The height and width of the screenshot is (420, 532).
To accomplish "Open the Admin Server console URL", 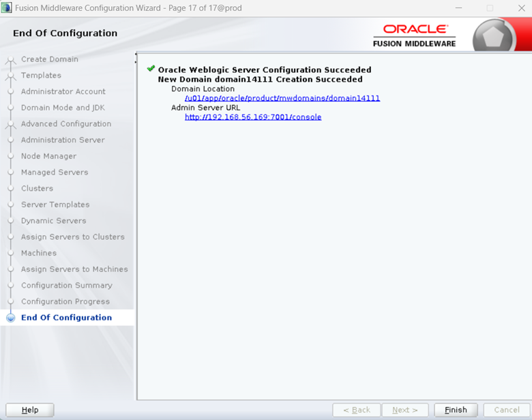I will (253, 117).
